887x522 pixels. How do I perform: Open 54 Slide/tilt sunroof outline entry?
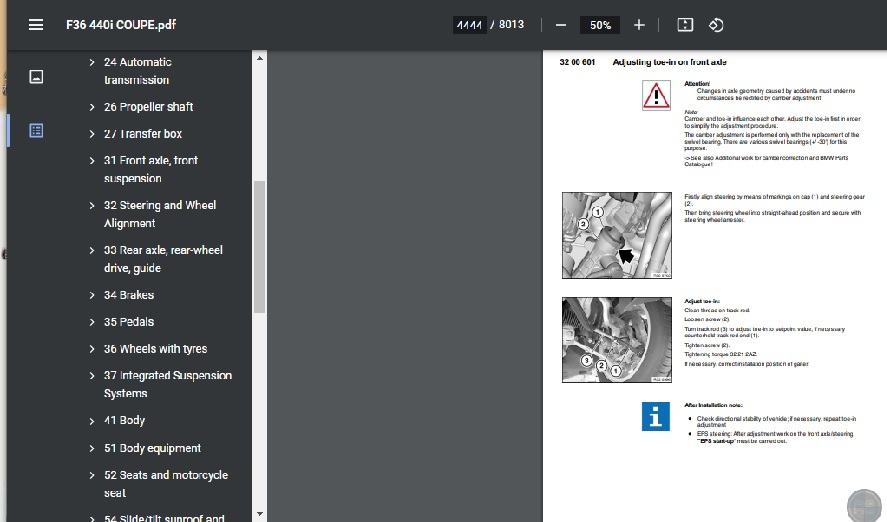pyautogui.click(x=164, y=517)
